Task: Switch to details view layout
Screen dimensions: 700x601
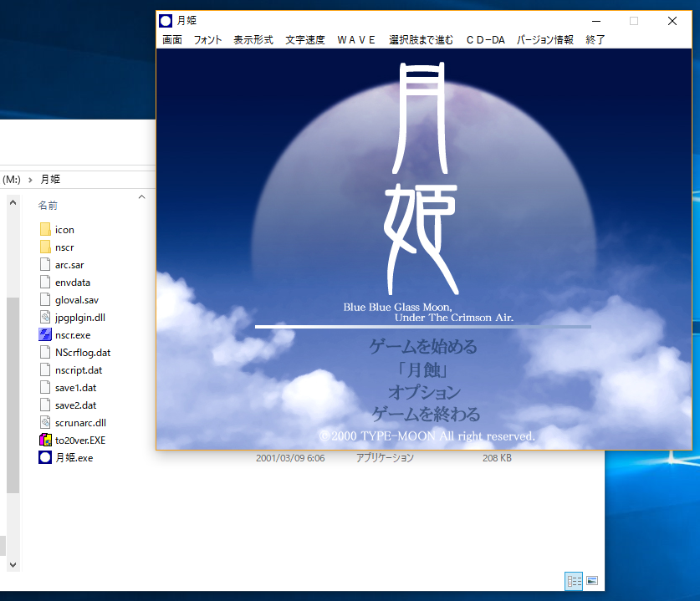Action: [574, 580]
